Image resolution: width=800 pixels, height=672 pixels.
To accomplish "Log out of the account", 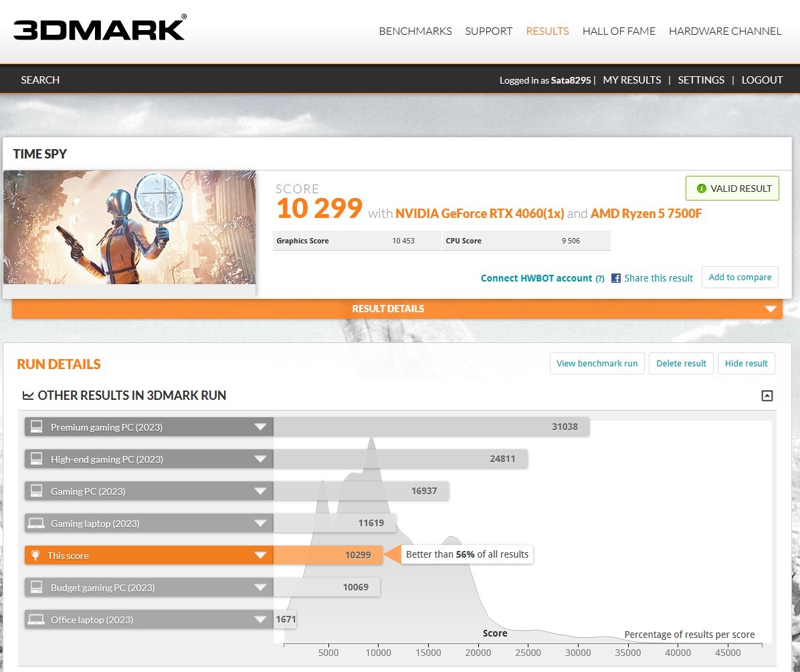I will [x=762, y=80].
